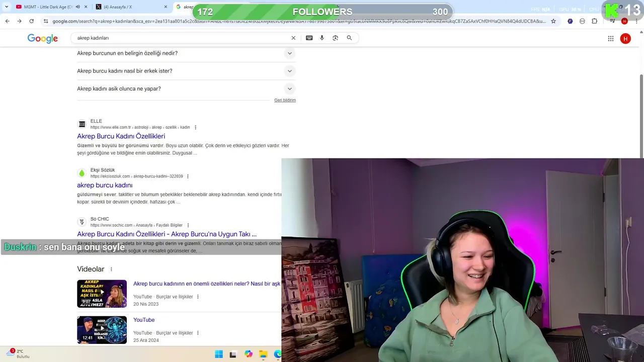
Task: Open the 'YouTube' titled video from 25 Ara 2024
Action: coord(144,320)
